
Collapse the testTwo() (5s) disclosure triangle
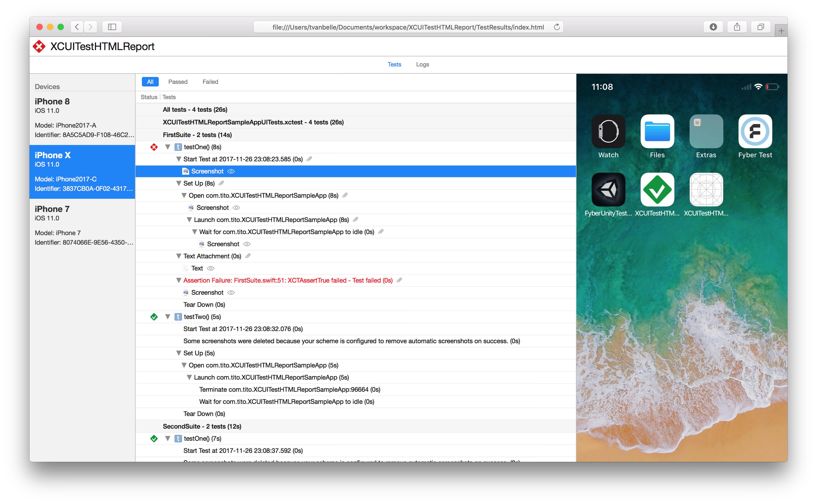168,317
